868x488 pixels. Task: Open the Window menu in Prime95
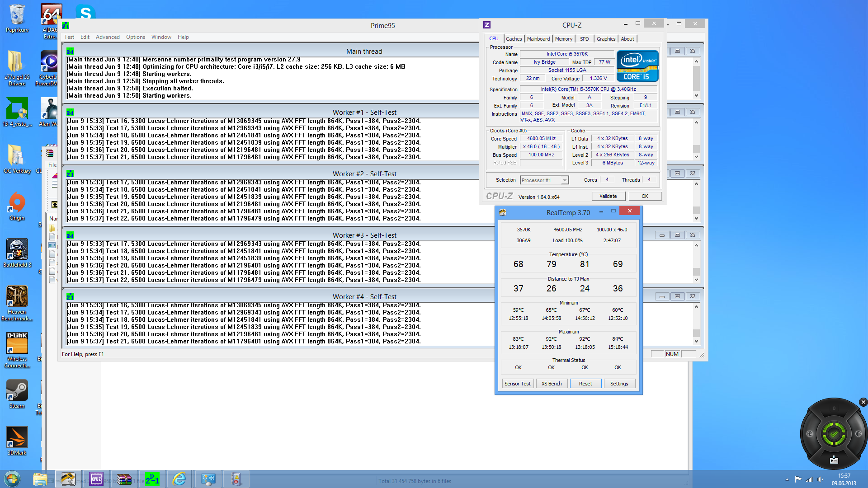[x=161, y=37]
